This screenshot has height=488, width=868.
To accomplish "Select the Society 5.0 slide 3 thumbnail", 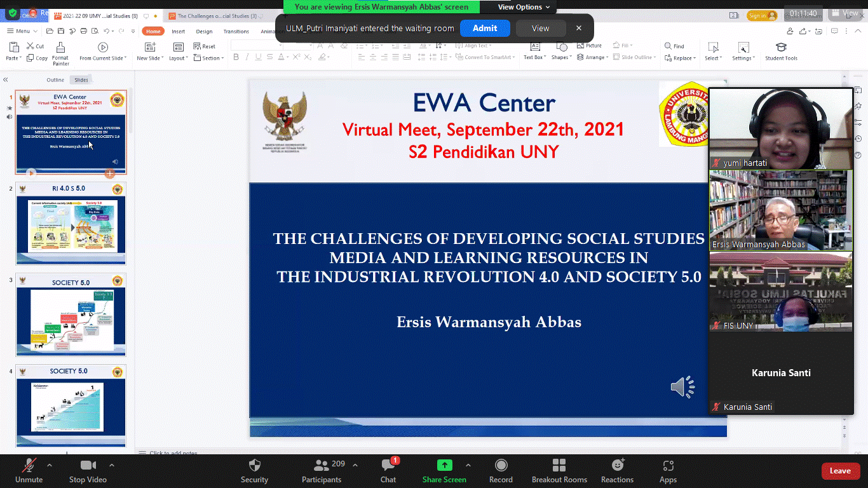I will 71,315.
